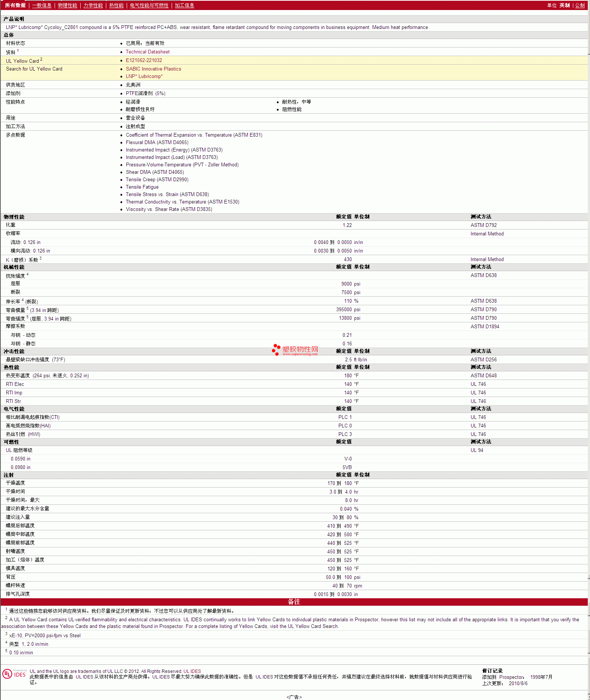Screen dimensions: 590x700
Task: Switch to the 热性能 tab
Action: click(116, 5)
